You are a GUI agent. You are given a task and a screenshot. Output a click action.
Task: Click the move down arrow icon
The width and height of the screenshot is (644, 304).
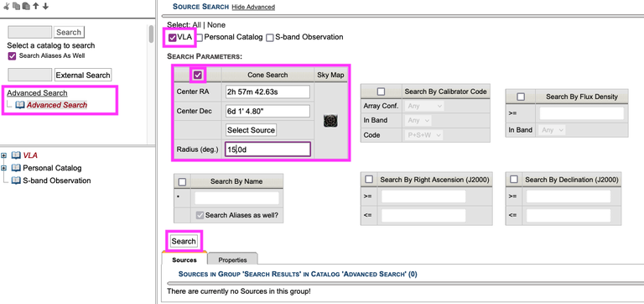[x=45, y=7]
